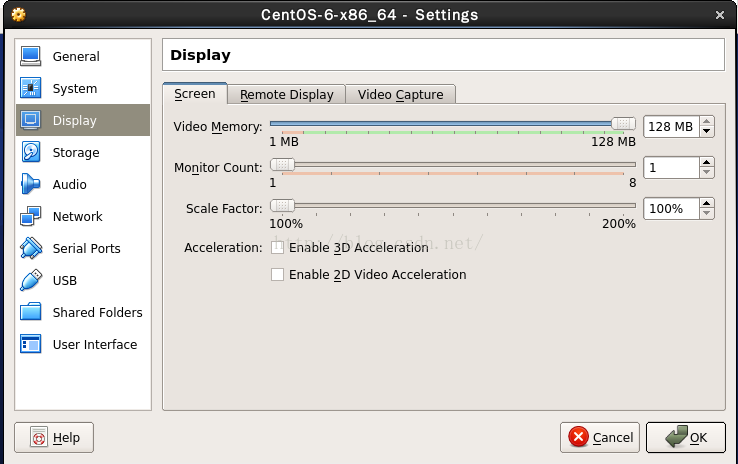Increase Monitor Count with up arrow
This screenshot has height=464, width=738.
point(706,162)
